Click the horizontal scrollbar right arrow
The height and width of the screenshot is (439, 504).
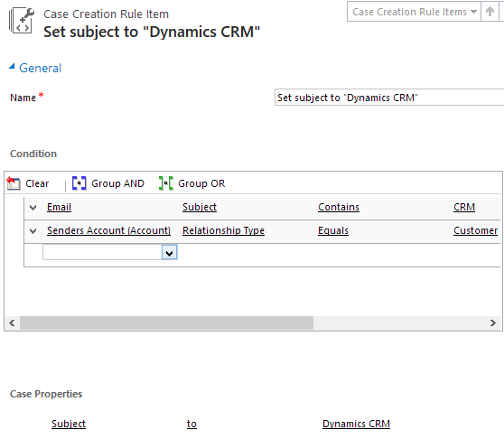pyautogui.click(x=493, y=322)
